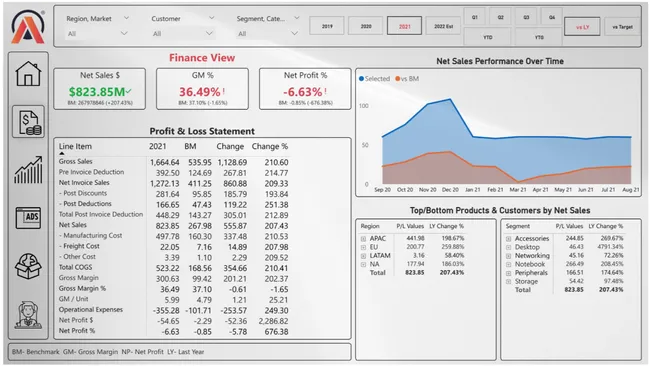Click the chevron next to Region, Market title
The image size is (650, 366).
[126, 18]
